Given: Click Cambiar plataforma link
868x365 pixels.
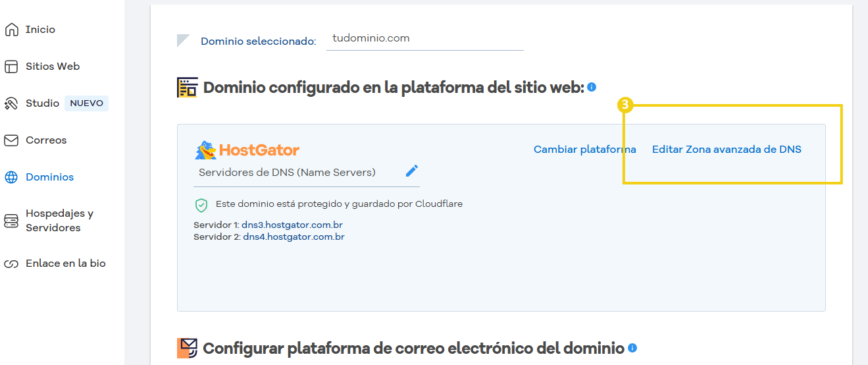Looking at the screenshot, I should point(585,150).
